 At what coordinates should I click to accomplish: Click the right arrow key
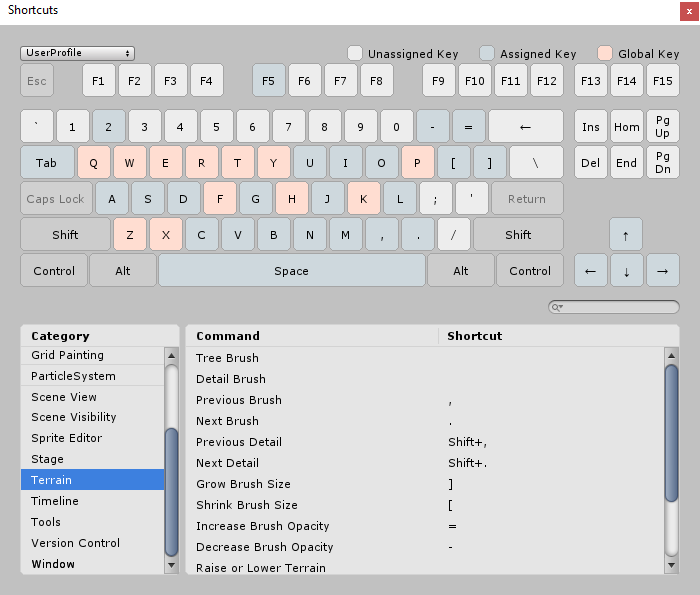(x=663, y=270)
